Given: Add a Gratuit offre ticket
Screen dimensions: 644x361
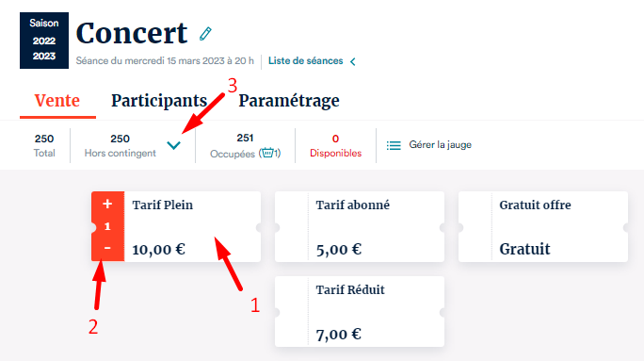Looking at the screenshot, I should coord(543,226).
